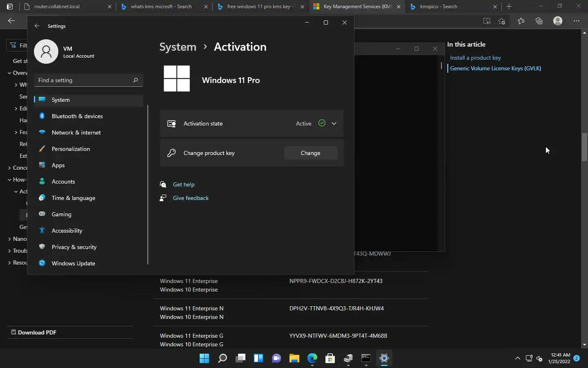588x368 pixels.
Task: Open the Windows Start menu
Action: [x=204, y=359]
